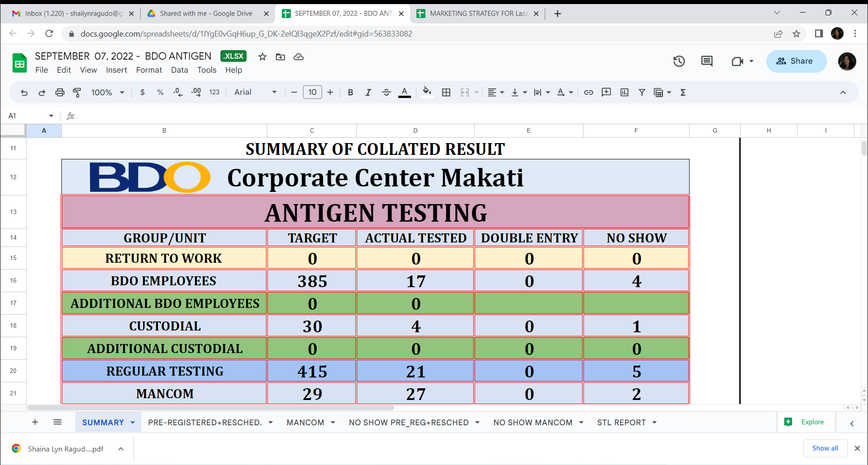Open the Arial font dropdown
The height and width of the screenshot is (465, 868).
tap(255, 93)
